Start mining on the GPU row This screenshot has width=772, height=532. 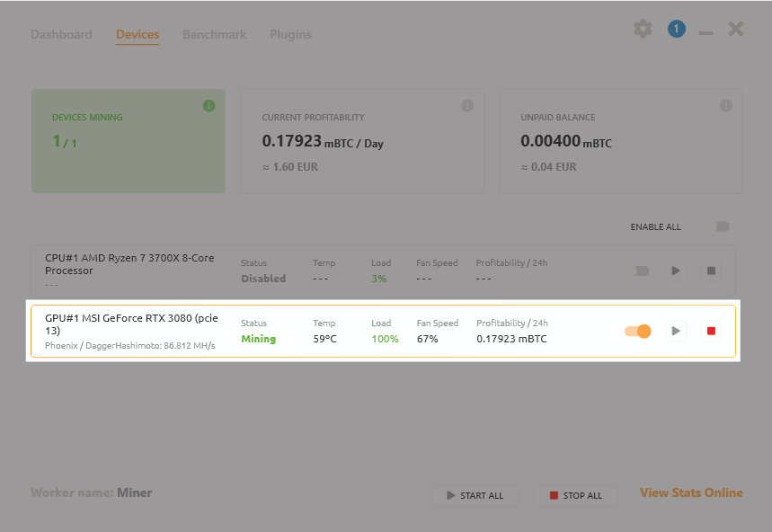coord(675,331)
